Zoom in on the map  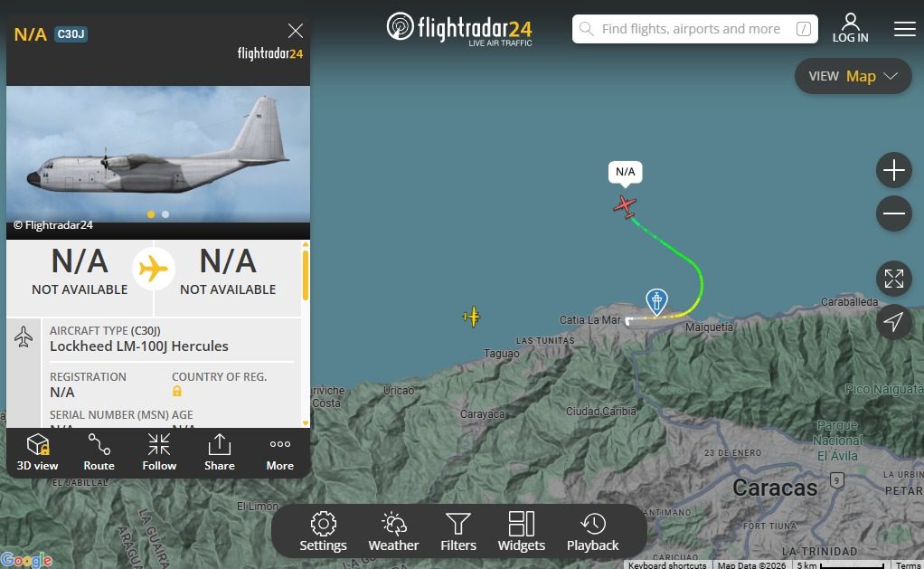[x=894, y=170]
